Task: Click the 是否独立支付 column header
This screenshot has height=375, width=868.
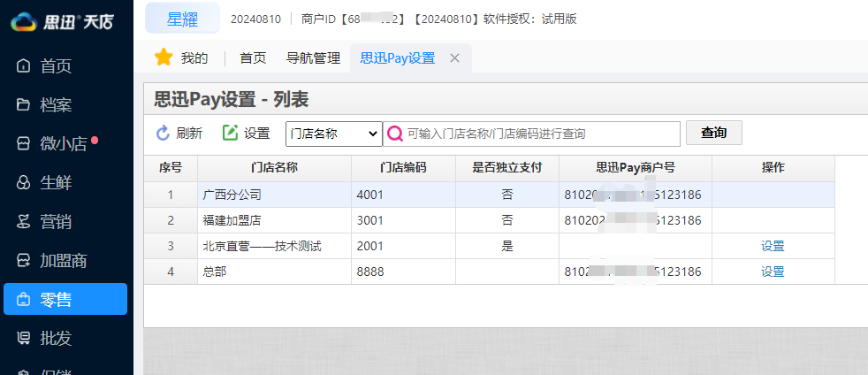Action: click(x=507, y=168)
